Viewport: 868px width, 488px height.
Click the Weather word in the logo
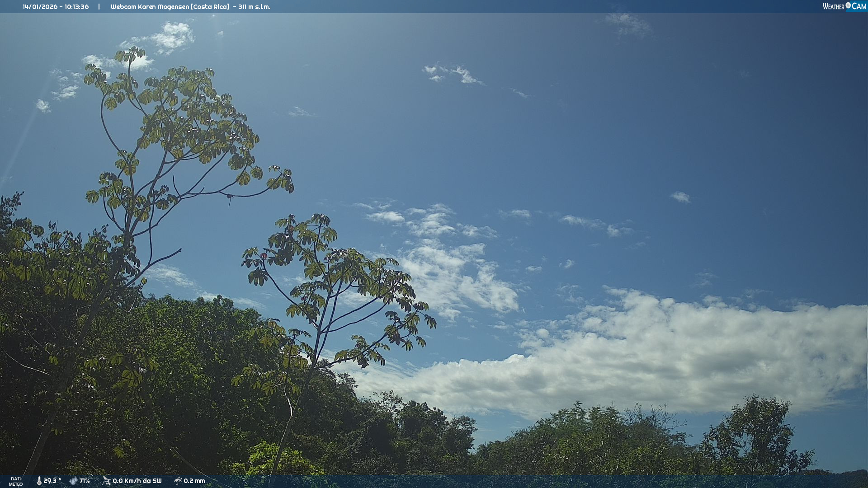pos(833,6)
